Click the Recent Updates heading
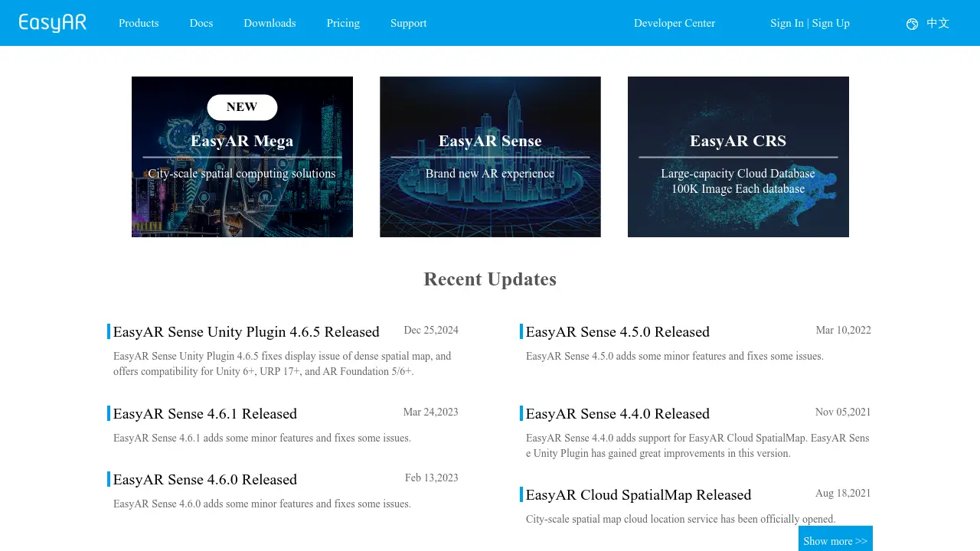 [490, 279]
